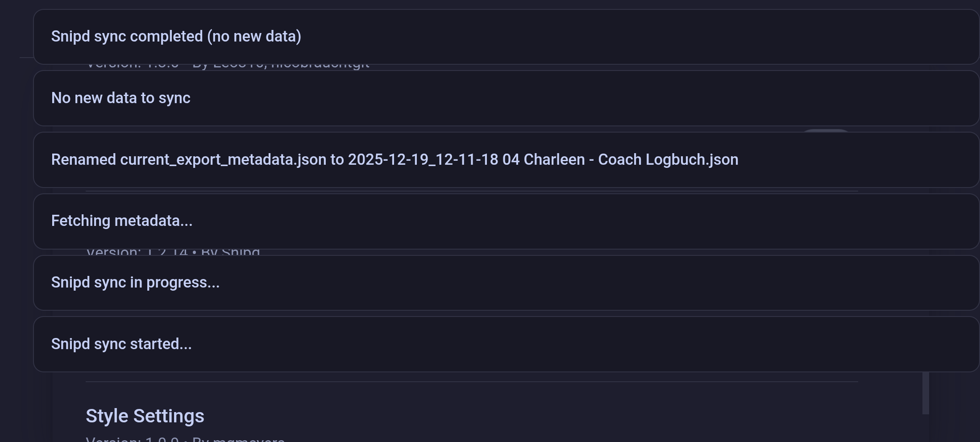Click "Coach Logbuch.json" in the rename notice
This screenshot has height=442, width=980.
(x=668, y=160)
